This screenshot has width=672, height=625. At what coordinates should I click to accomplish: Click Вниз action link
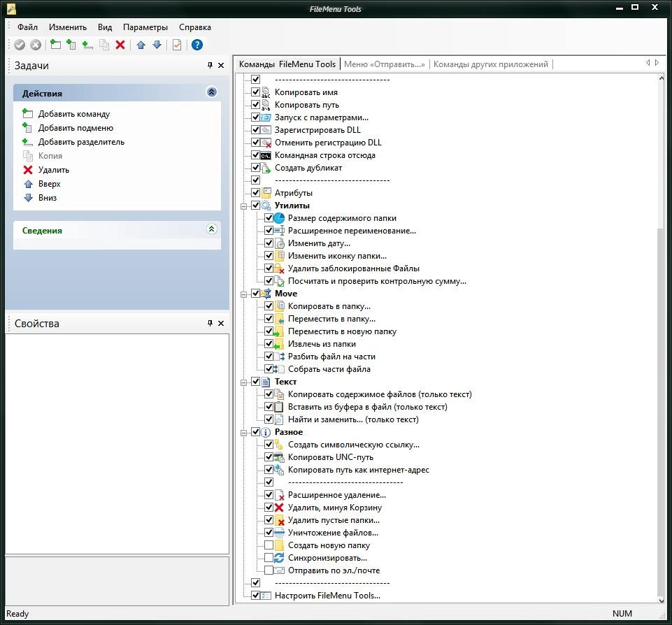pos(48,198)
